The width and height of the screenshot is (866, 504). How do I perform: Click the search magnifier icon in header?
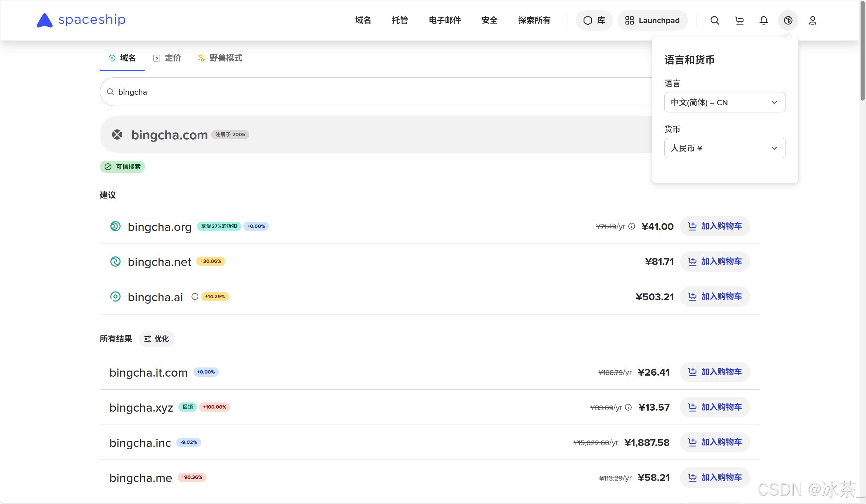point(715,20)
